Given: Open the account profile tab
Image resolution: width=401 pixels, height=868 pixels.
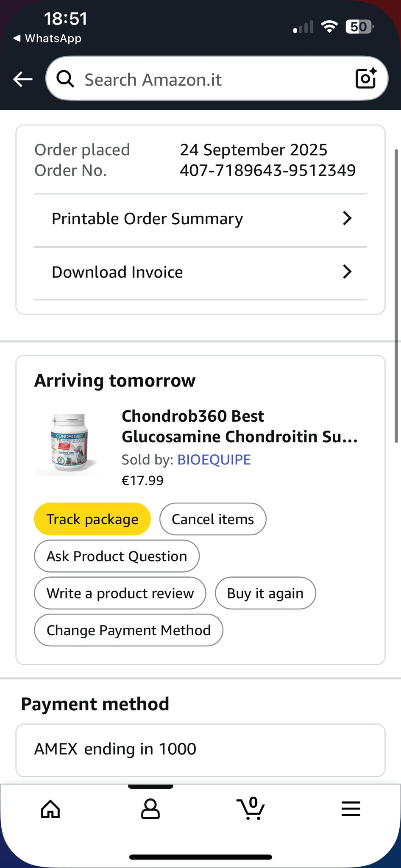Looking at the screenshot, I should pyautogui.click(x=150, y=809).
